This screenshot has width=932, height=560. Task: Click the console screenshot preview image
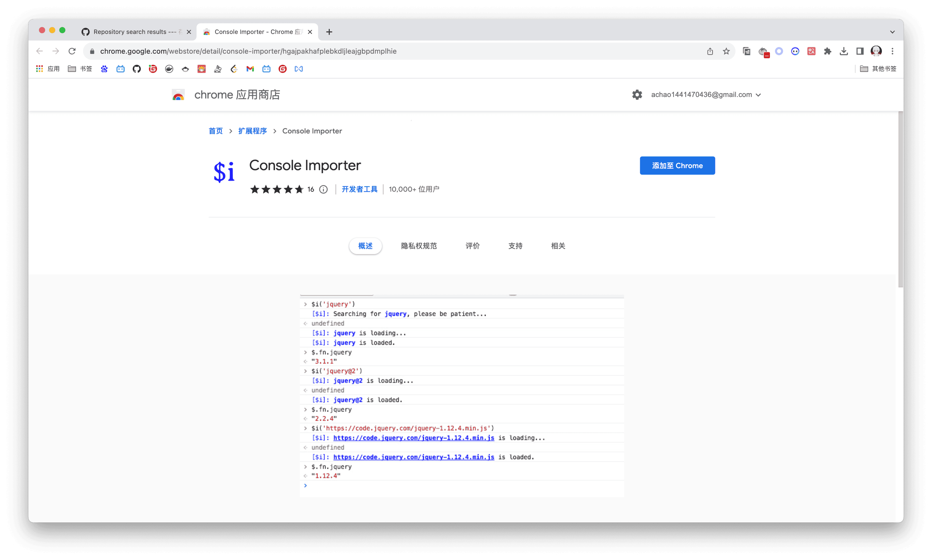click(461, 395)
